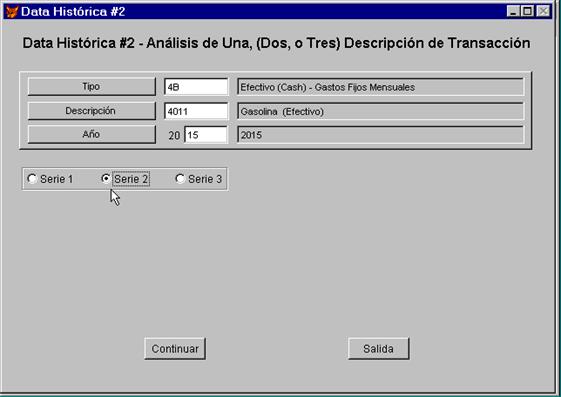This screenshot has width=561, height=397.
Task: Click the Tipo button
Action: point(92,87)
